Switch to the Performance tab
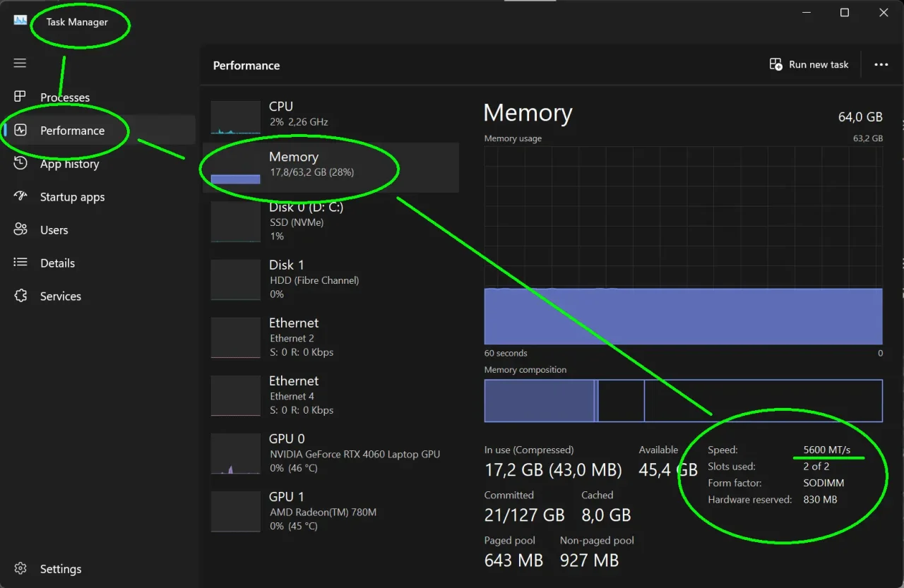This screenshot has width=904, height=588. pos(72,131)
